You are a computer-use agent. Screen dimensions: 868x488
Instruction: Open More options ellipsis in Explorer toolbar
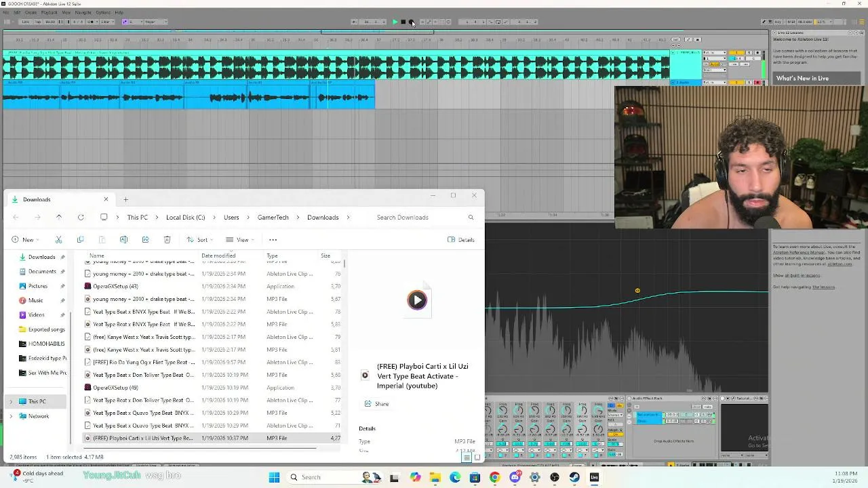point(273,239)
